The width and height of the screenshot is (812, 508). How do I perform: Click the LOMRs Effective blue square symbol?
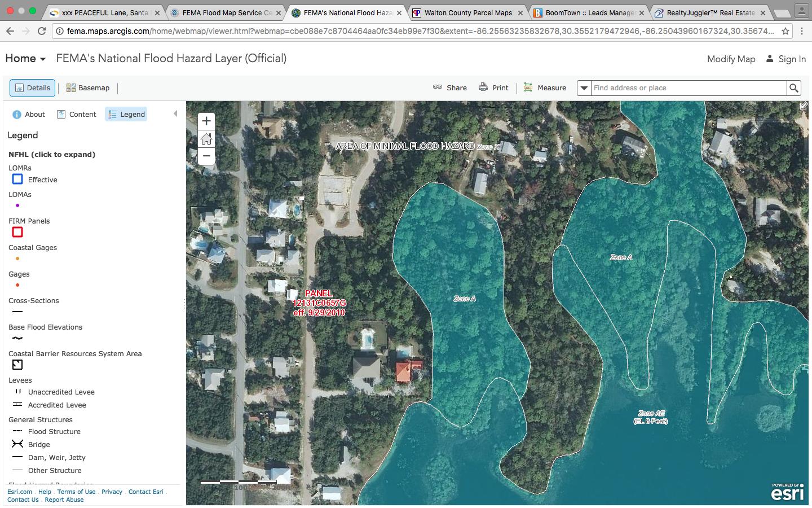(17, 179)
